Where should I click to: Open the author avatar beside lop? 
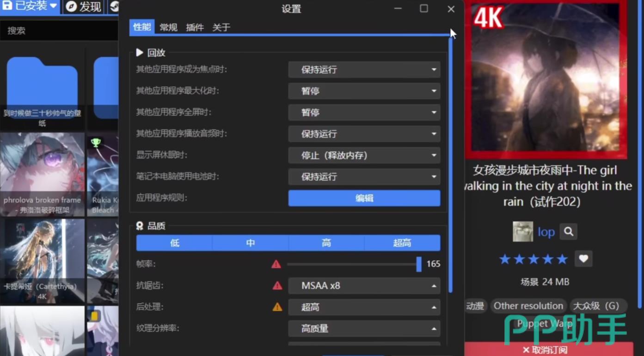523,232
